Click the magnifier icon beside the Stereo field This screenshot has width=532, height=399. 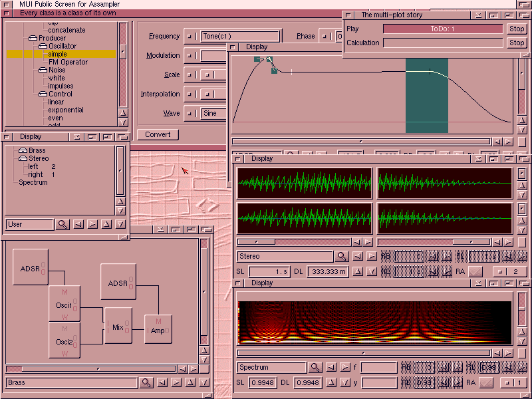(342, 256)
